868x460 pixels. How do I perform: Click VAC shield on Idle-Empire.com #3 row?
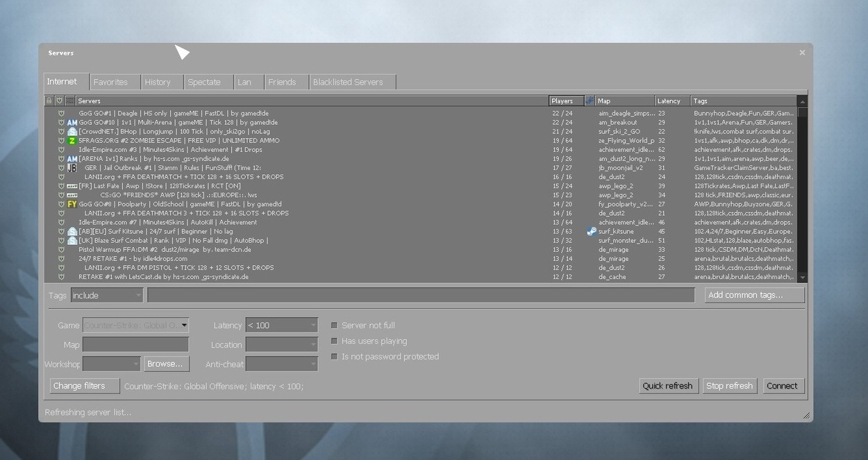(x=61, y=149)
